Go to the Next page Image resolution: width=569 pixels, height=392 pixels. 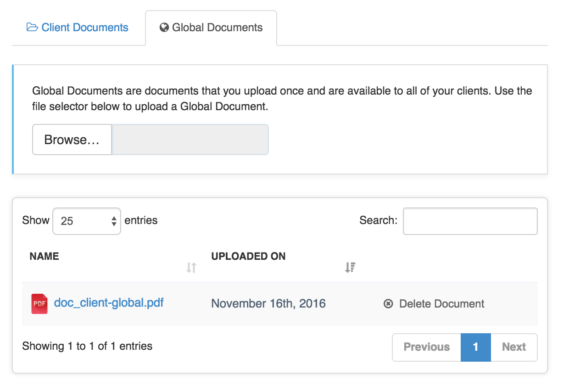(x=514, y=347)
